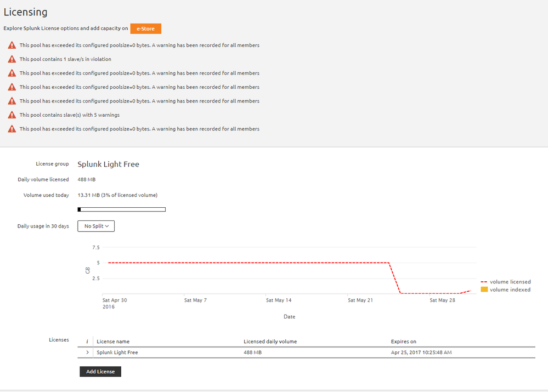Click the warning icon beside the slave violation message
548x392 pixels.
12,59
